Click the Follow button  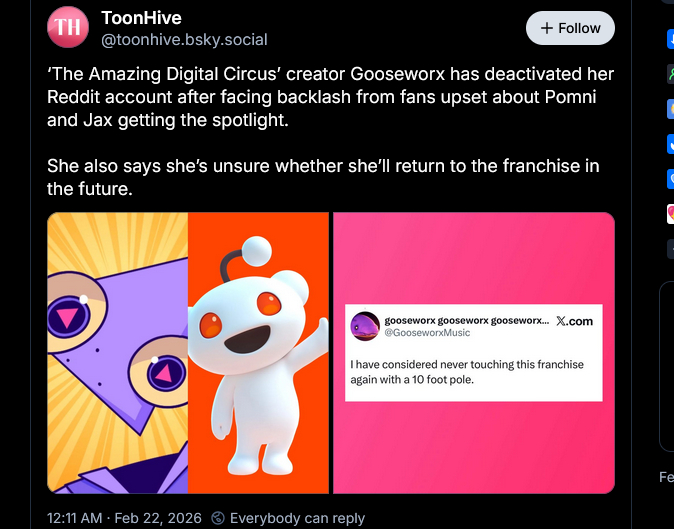click(570, 28)
